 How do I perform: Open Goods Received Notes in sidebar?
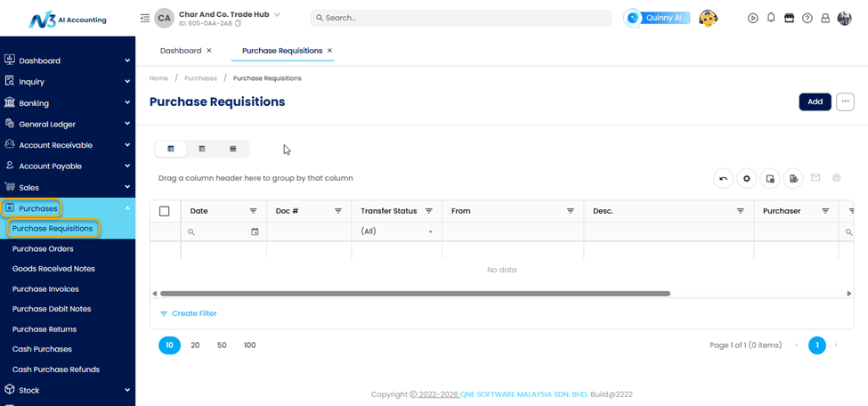click(x=53, y=269)
